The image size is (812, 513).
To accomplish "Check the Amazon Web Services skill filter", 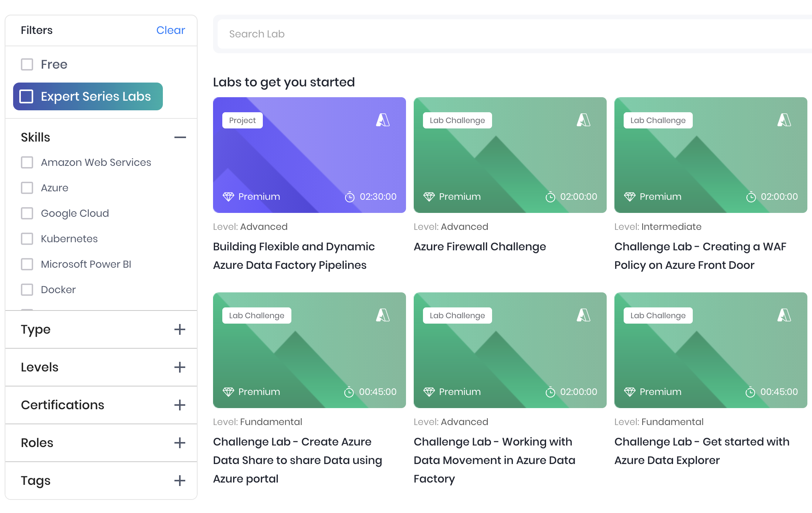I will (27, 162).
